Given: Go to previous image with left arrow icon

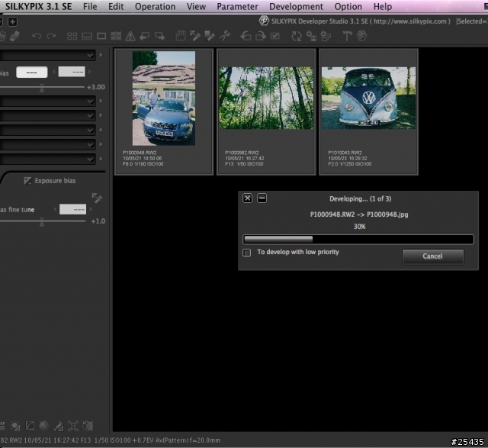Looking at the screenshot, I should click(144, 36).
